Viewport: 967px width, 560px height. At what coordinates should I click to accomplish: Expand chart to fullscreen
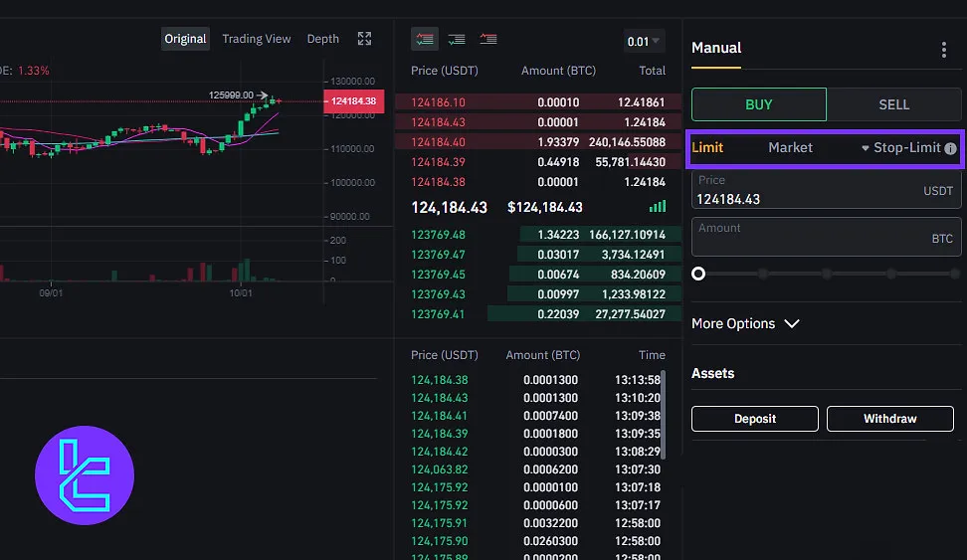click(364, 39)
